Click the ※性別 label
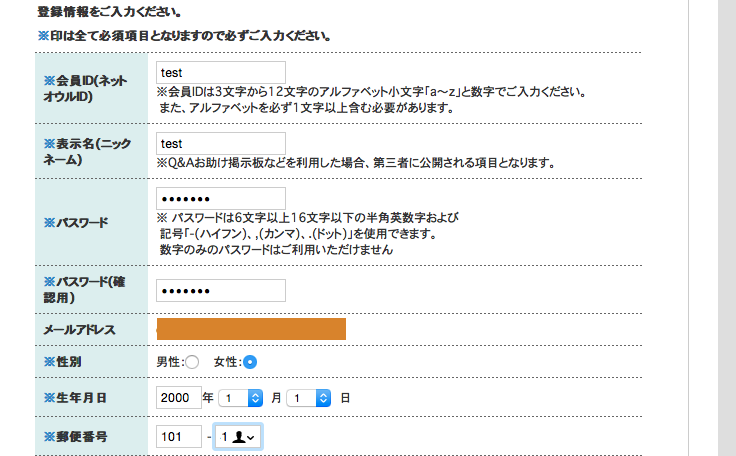 [x=62, y=362]
